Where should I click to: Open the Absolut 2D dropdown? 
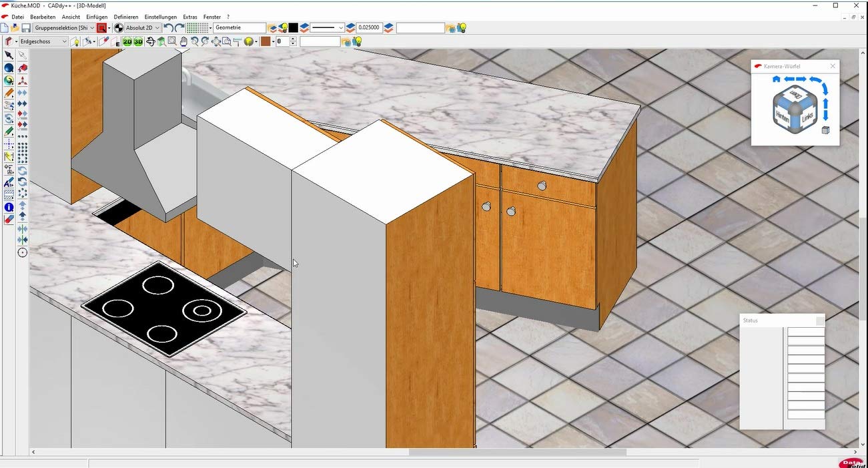coord(143,28)
